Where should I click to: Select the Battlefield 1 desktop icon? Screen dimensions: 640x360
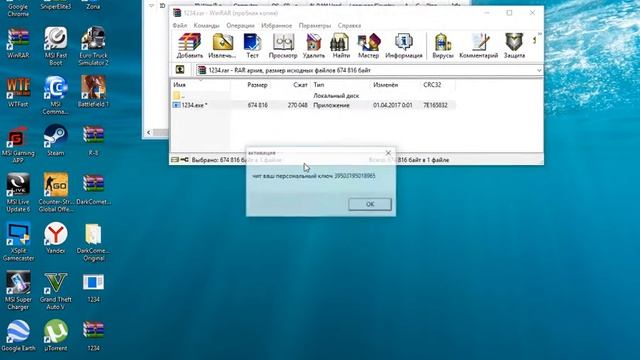point(93,92)
